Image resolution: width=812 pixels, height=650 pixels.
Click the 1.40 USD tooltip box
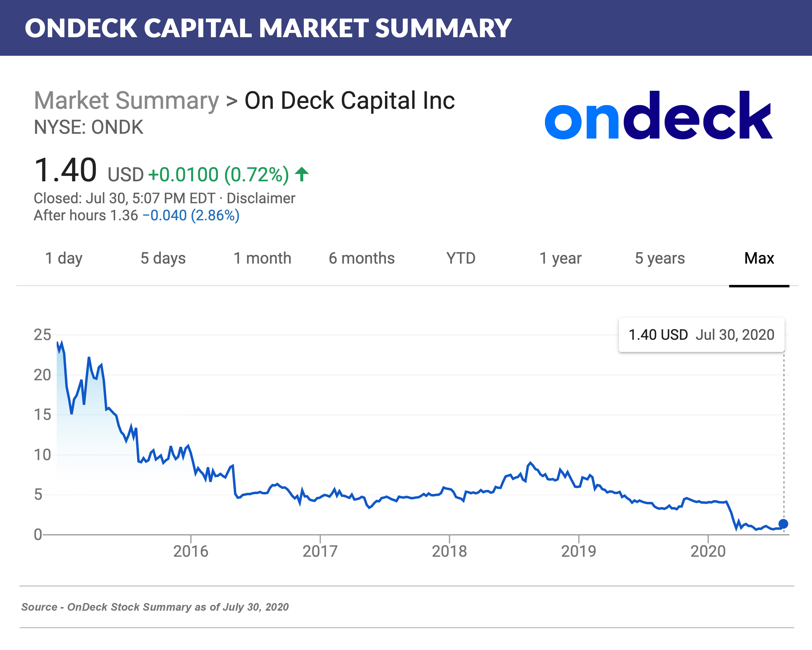coord(702,335)
